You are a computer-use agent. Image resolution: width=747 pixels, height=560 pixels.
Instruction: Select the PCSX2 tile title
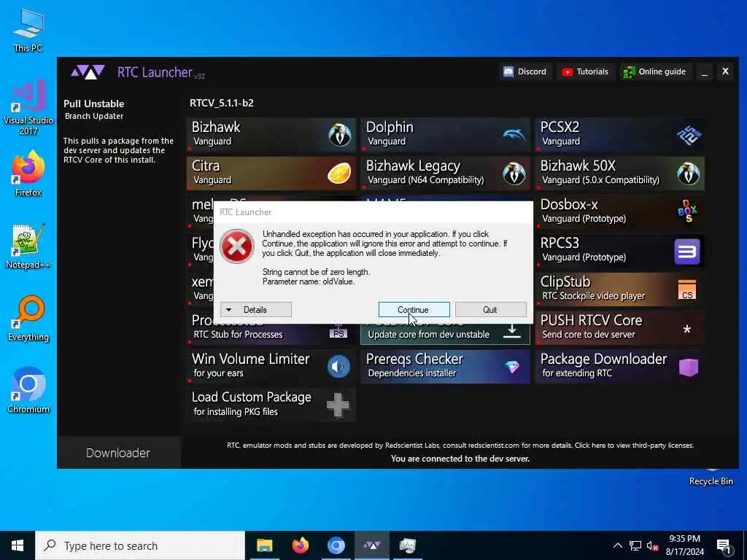pos(560,127)
